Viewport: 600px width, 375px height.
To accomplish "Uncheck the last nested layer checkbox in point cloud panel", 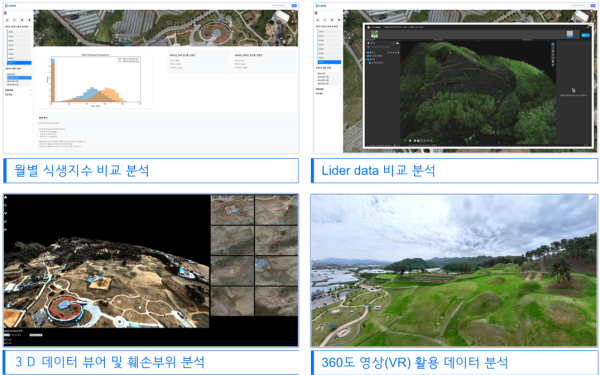I will tap(370, 63).
